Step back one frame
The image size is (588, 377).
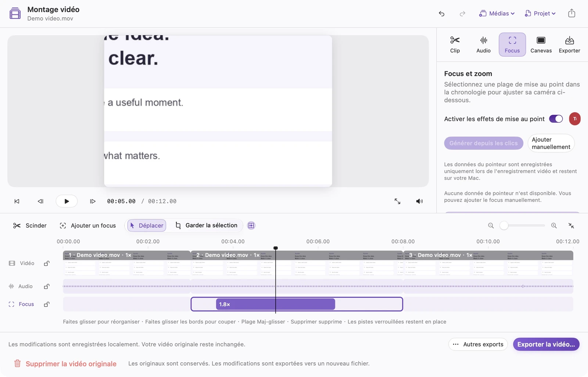pos(40,201)
